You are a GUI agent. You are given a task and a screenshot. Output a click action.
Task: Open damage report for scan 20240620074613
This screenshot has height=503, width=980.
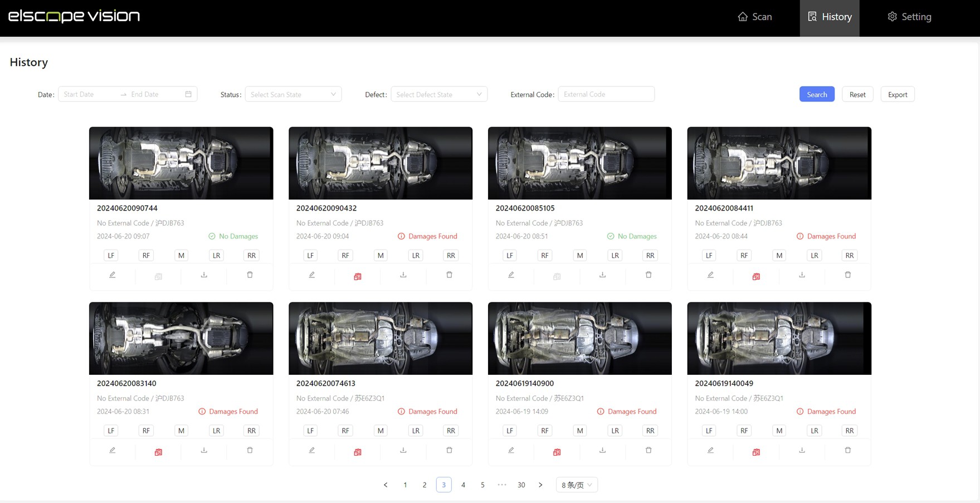[358, 452]
